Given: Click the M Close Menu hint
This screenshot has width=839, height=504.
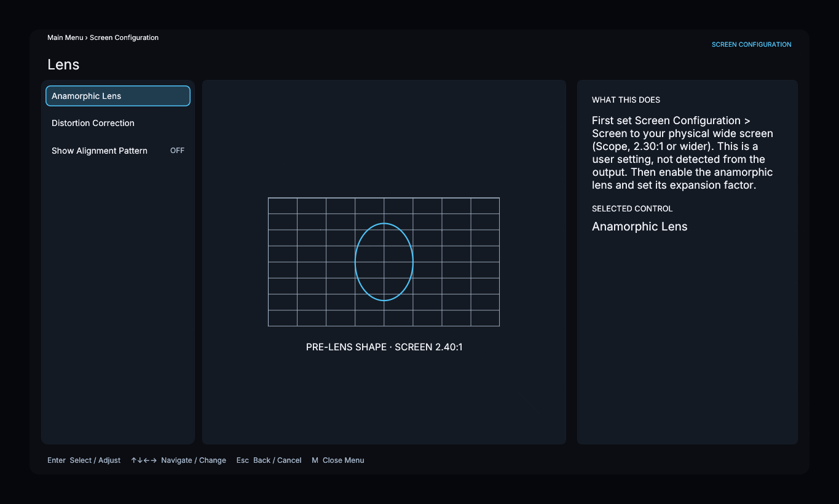Looking at the screenshot, I should pos(337,460).
